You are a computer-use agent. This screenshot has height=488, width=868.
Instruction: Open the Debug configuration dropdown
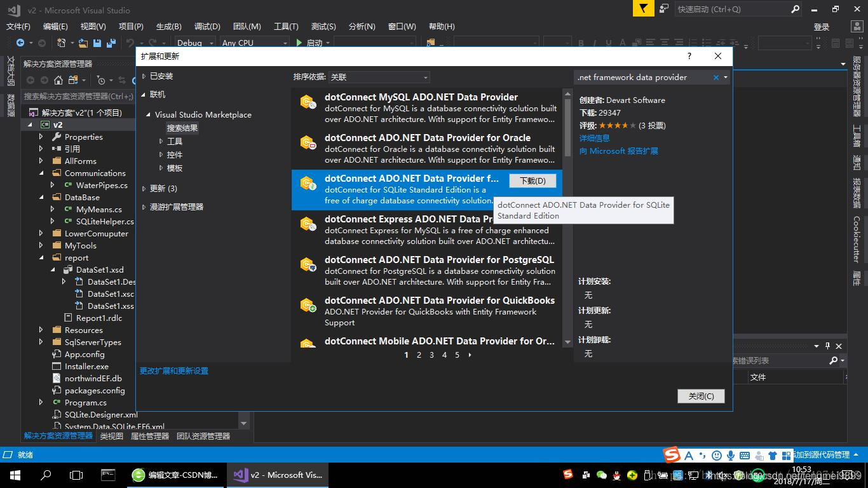tap(196, 43)
